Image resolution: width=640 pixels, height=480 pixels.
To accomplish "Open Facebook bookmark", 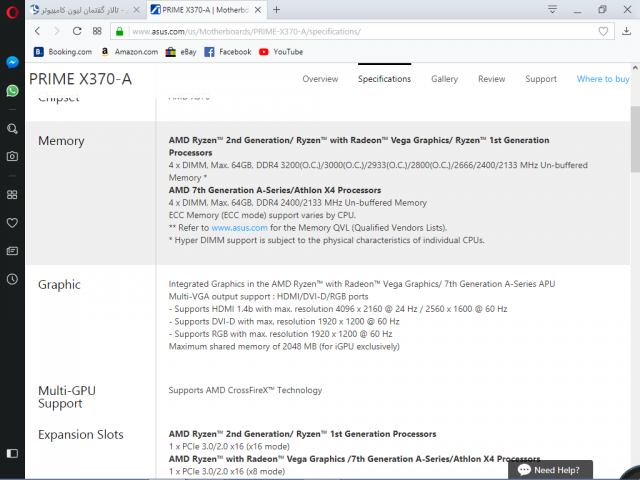I will 228,52.
